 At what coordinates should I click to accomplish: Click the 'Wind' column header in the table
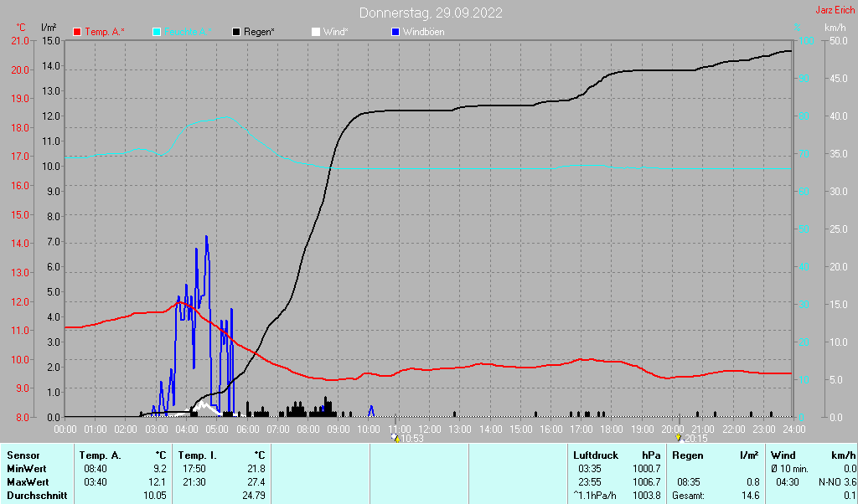[x=783, y=455]
